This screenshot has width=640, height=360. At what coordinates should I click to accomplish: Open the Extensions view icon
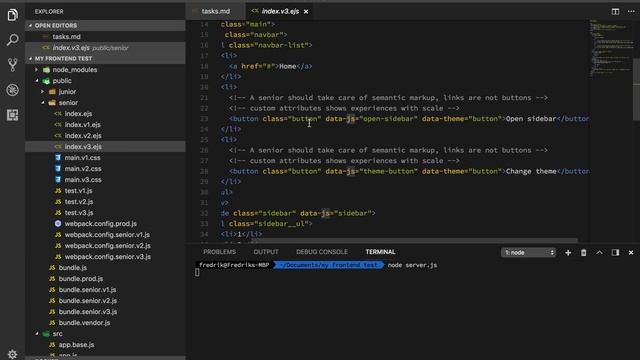[x=12, y=115]
